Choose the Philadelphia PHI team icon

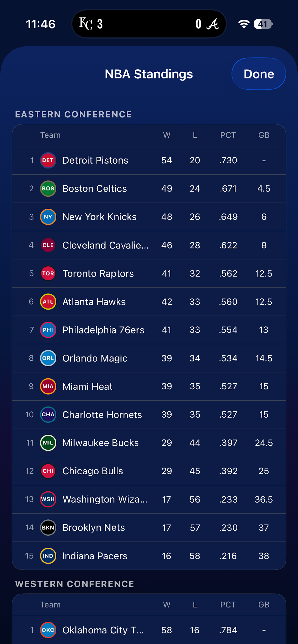click(48, 330)
